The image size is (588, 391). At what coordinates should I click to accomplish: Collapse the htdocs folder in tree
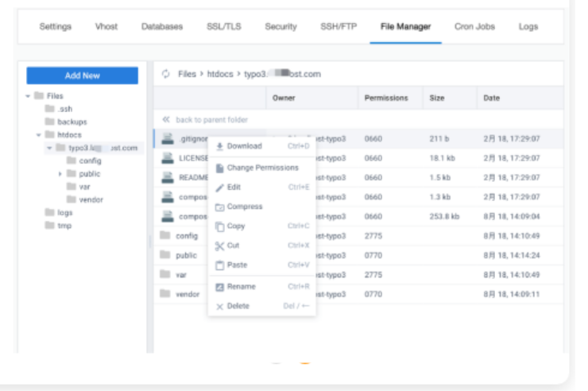[x=38, y=135]
